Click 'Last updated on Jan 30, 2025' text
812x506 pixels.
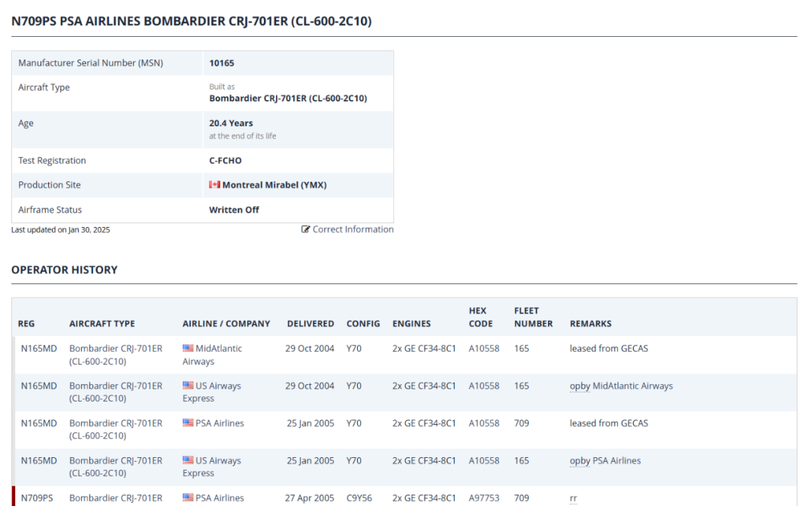pos(61,230)
